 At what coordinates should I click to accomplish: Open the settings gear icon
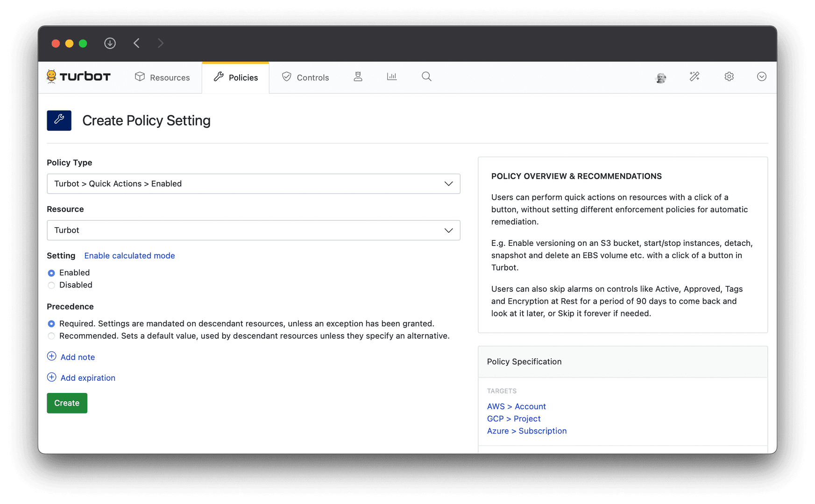(729, 77)
